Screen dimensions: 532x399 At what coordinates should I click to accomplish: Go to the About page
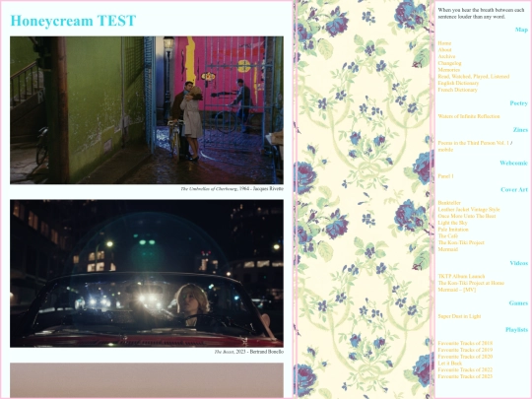[444, 49]
